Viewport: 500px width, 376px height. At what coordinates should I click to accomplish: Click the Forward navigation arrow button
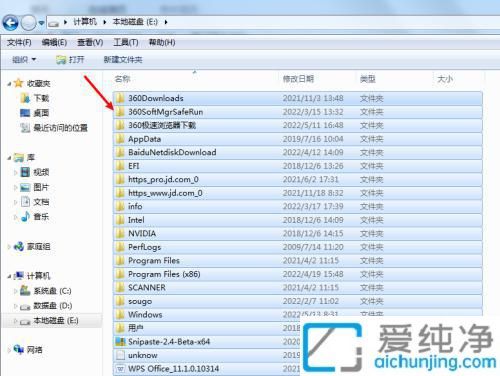tap(28, 23)
